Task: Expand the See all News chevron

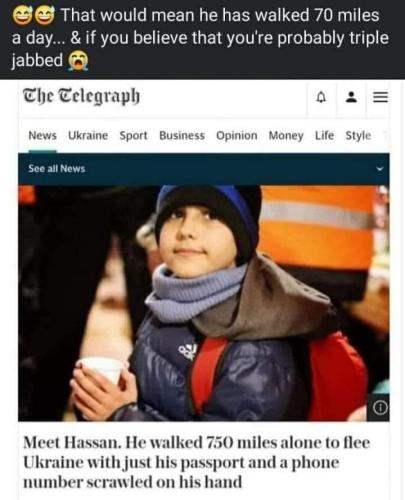Action: (380, 169)
